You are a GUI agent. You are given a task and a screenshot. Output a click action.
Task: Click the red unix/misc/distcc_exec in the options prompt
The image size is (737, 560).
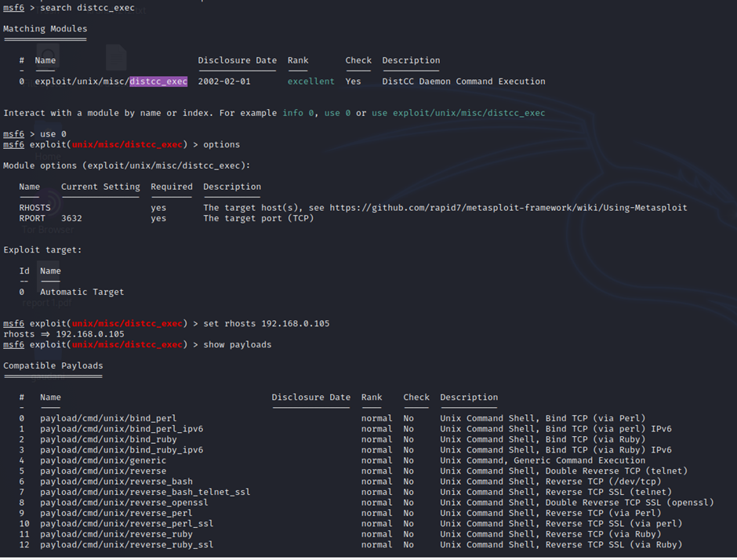click(x=126, y=144)
